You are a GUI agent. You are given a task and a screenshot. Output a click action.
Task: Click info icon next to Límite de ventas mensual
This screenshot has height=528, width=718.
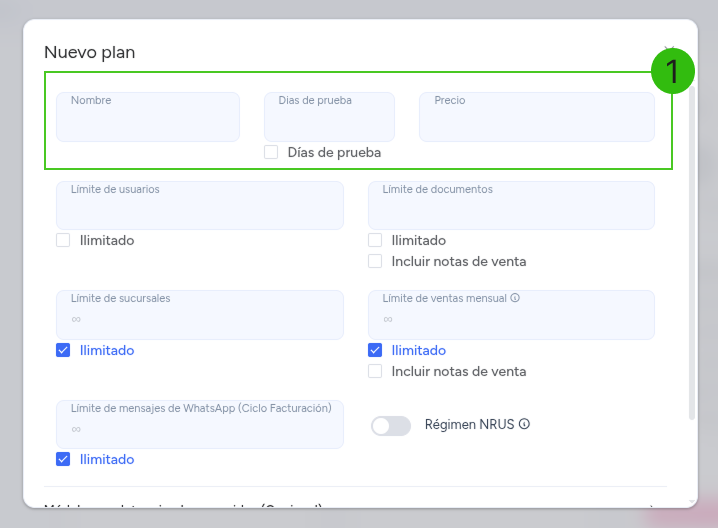(x=515, y=298)
